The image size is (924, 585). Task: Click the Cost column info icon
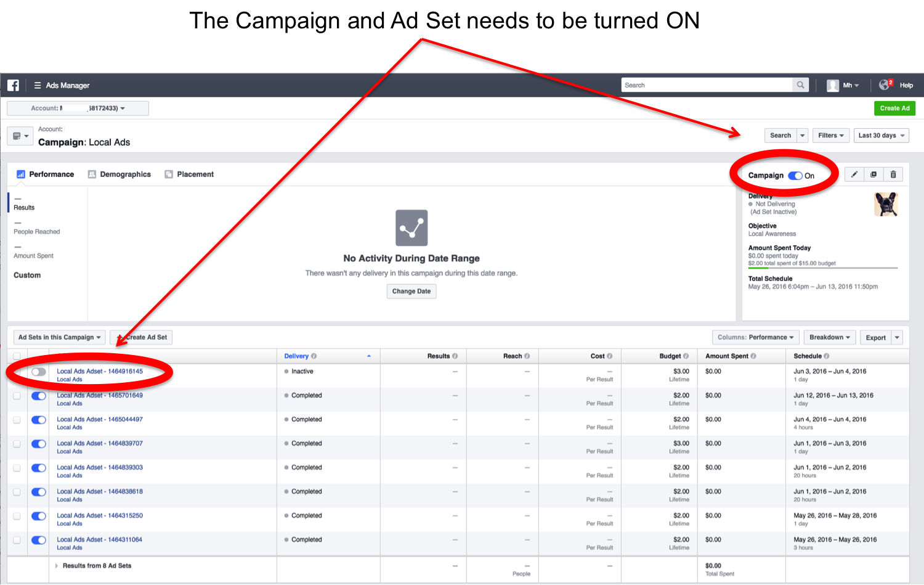[x=609, y=356]
